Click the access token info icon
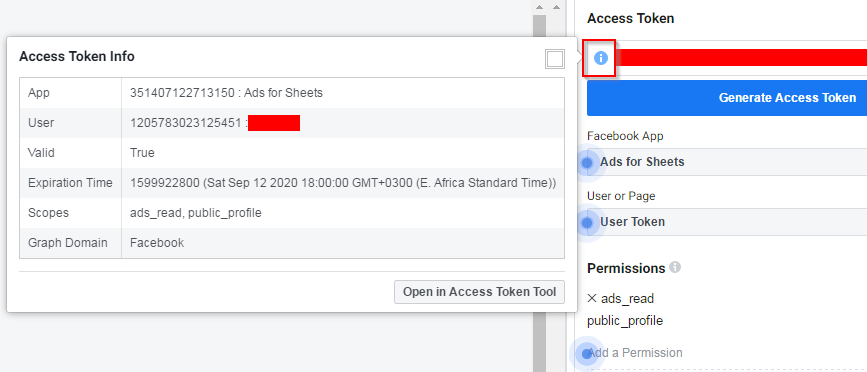Image resolution: width=867 pixels, height=372 pixels. tap(600, 57)
